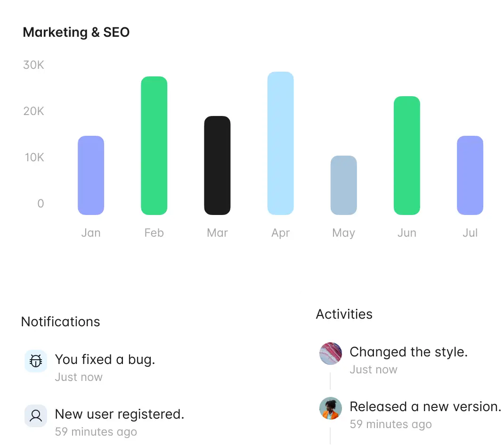
Task: Open the avatar next to Changed the style
Action: (331, 353)
